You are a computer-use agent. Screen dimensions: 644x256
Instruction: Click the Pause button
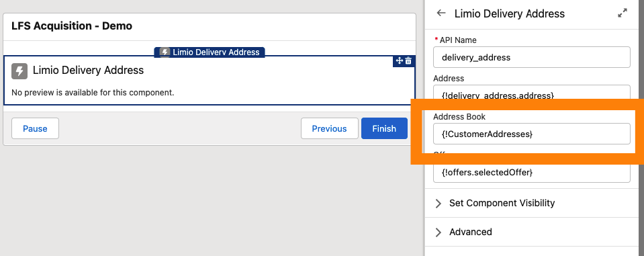(x=35, y=128)
